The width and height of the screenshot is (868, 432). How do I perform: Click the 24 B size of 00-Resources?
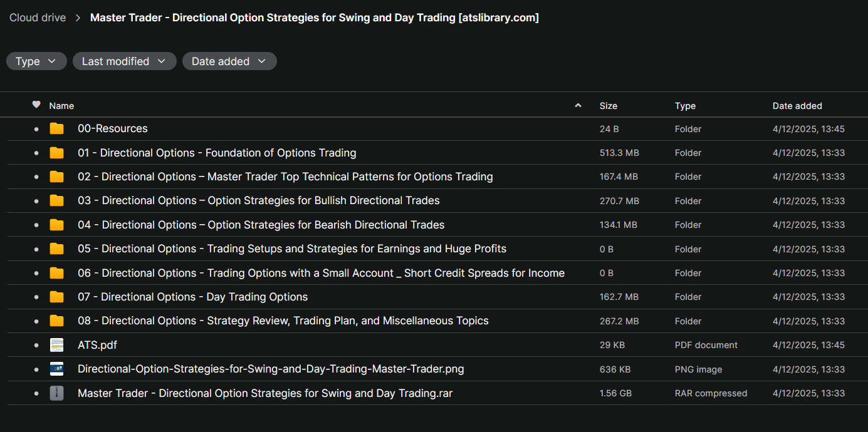tap(609, 129)
